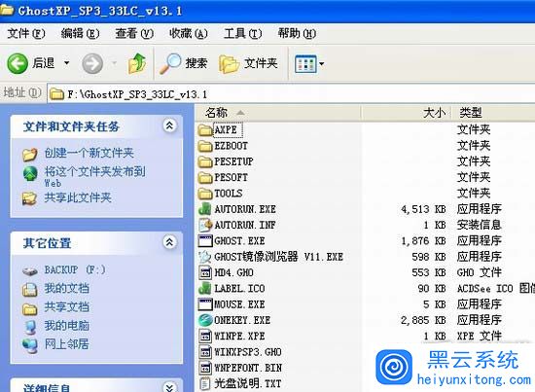Sort by the 大小 column header

tap(406, 113)
